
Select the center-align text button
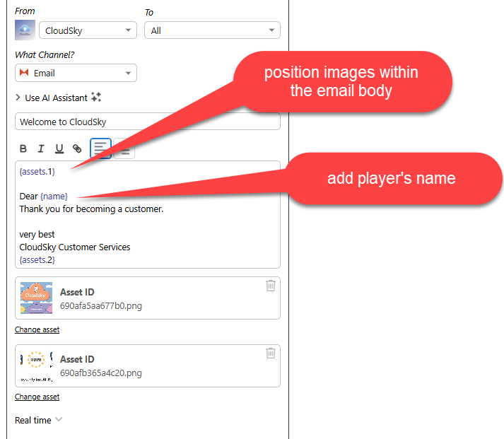coord(124,150)
